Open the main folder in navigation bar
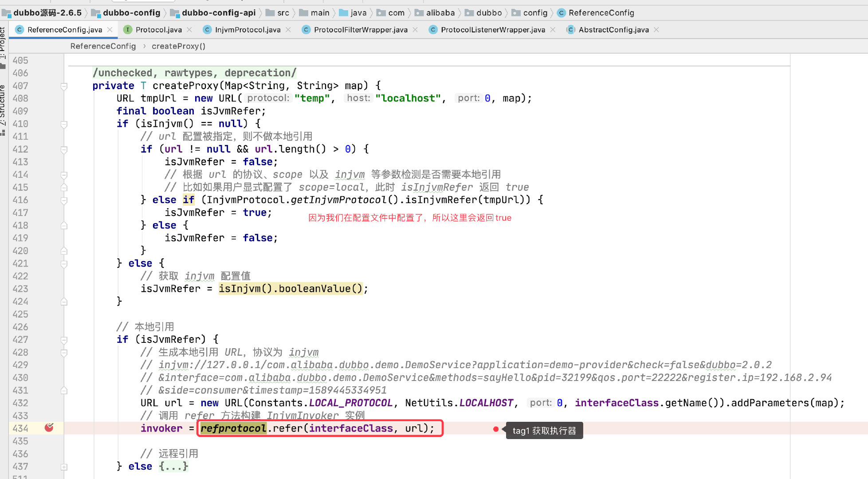This screenshot has height=479, width=868. click(x=320, y=13)
